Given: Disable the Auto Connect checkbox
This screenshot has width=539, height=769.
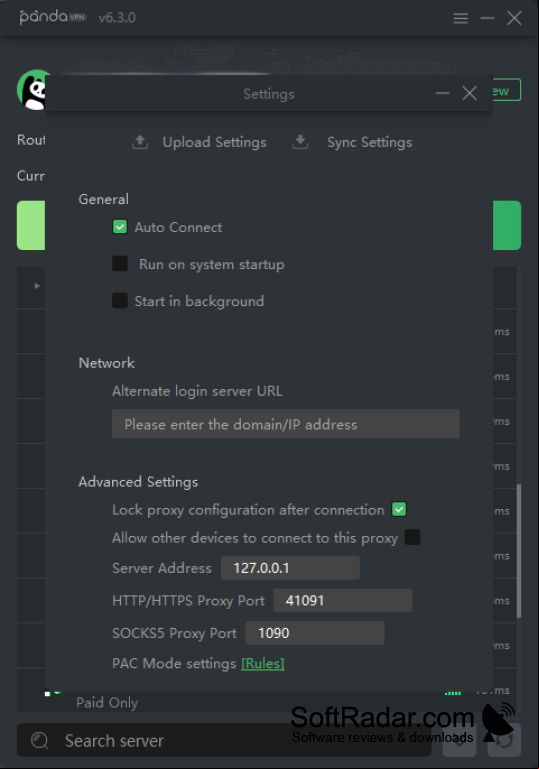Looking at the screenshot, I should pos(120,227).
